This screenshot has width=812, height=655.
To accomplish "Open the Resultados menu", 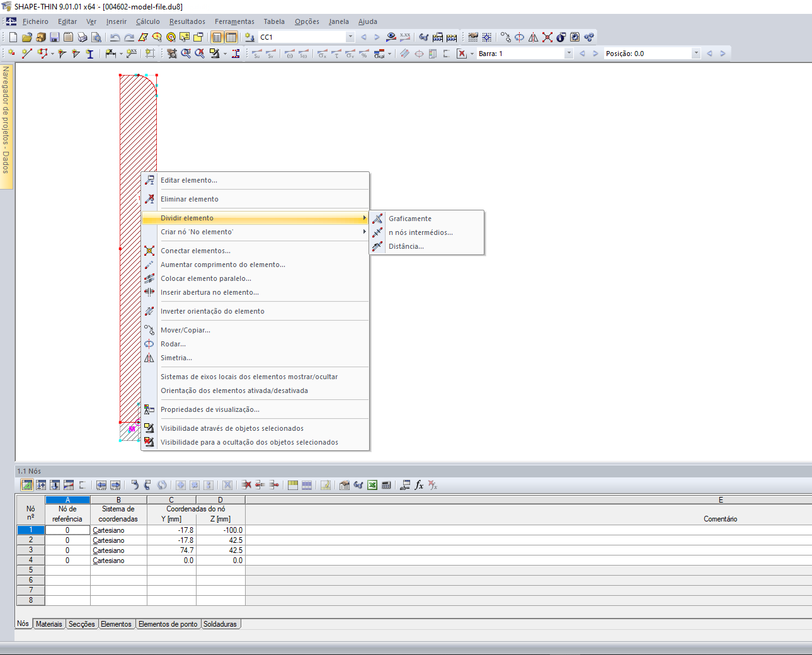I will tap(187, 21).
